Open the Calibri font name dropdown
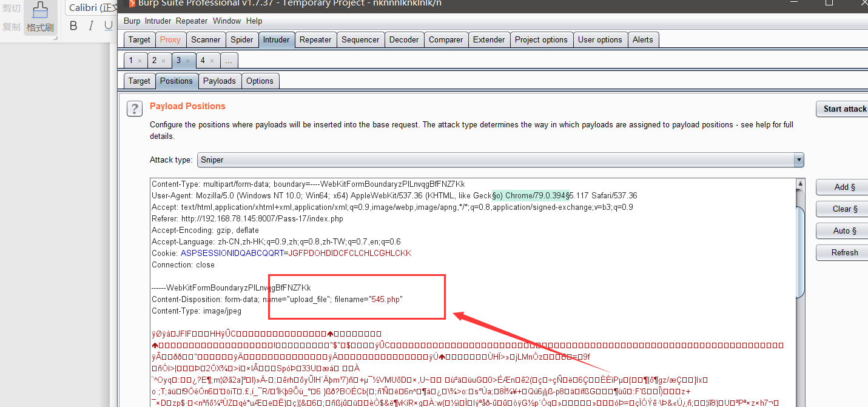868x407 pixels. point(91,8)
